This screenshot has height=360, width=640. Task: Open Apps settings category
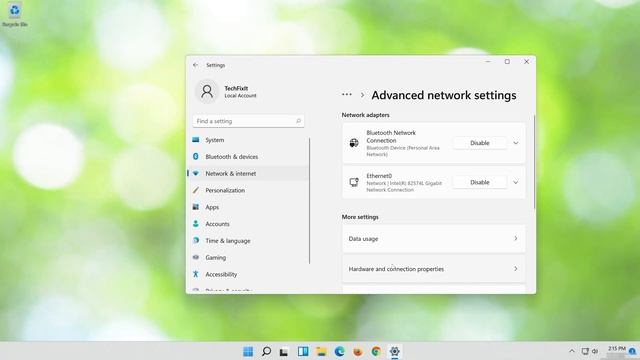pos(248,207)
